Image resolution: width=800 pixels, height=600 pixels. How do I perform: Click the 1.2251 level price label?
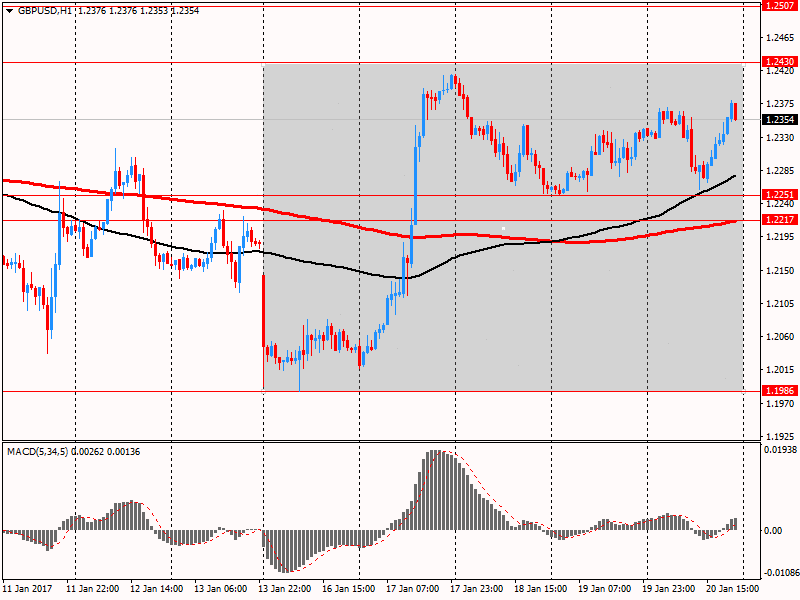pyautogui.click(x=779, y=195)
